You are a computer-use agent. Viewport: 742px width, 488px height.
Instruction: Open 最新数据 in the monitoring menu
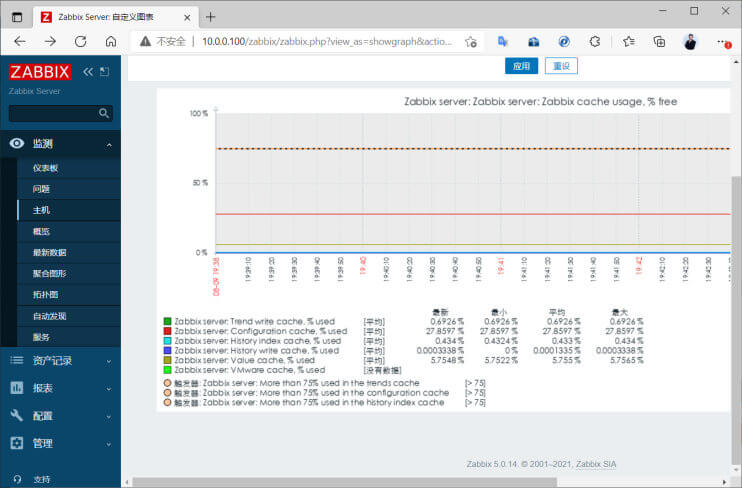49,252
